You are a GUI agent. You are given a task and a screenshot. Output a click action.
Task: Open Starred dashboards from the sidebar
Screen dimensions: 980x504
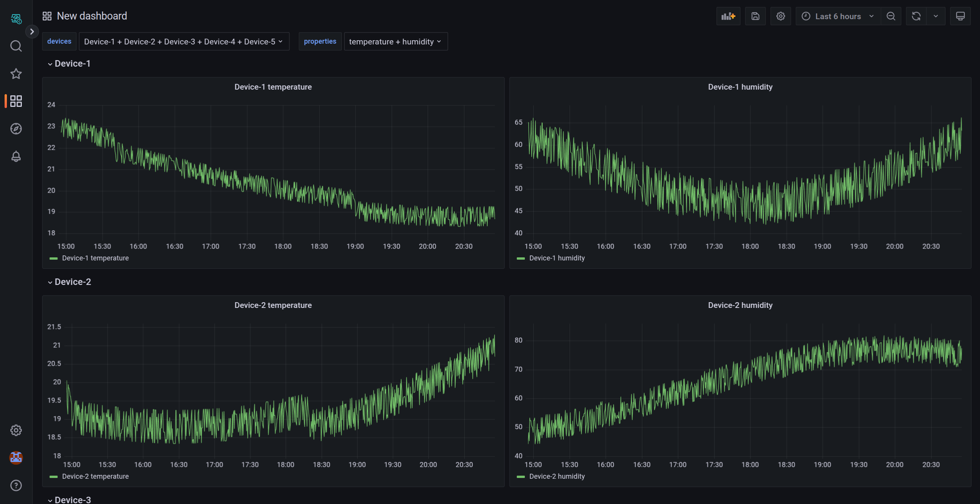[x=16, y=73]
